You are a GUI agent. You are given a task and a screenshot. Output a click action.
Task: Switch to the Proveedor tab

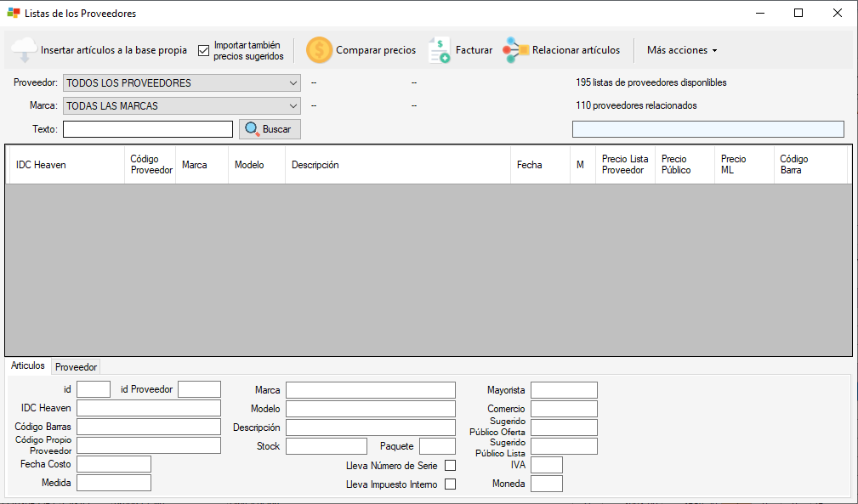coord(76,367)
